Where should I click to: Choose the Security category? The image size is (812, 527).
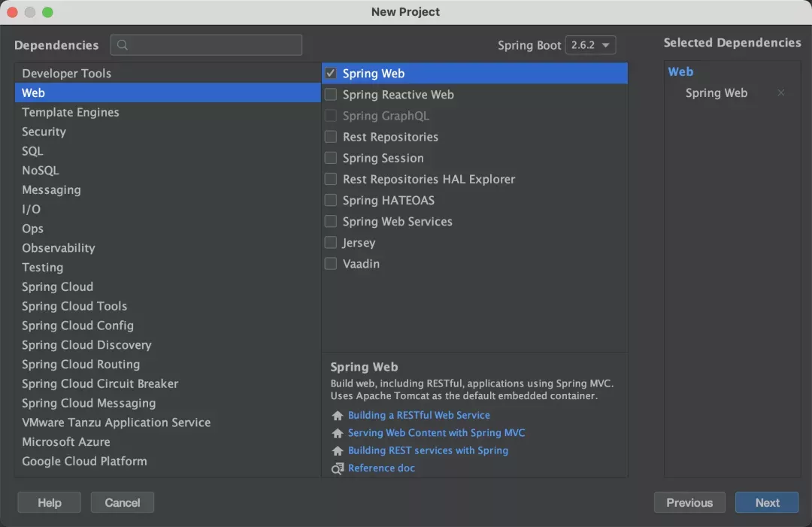point(168,132)
